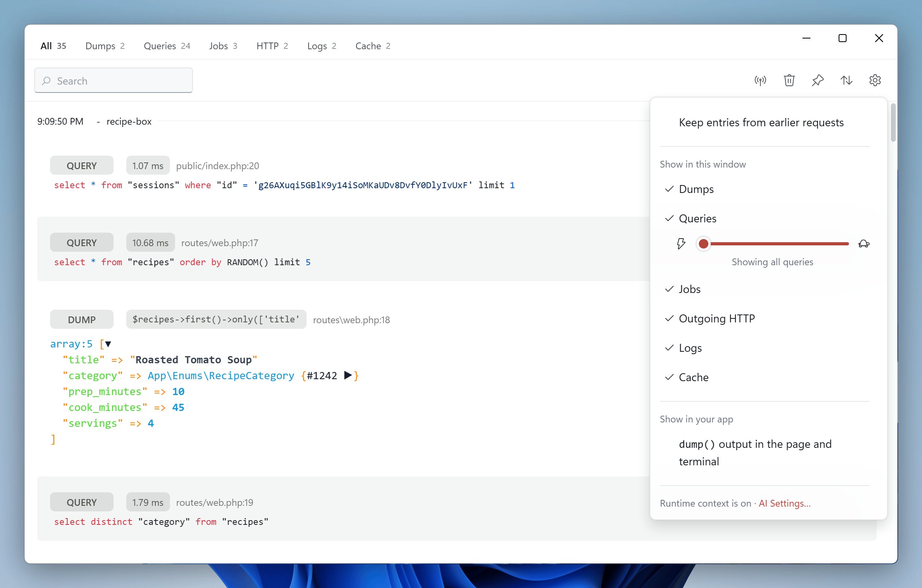Image resolution: width=922 pixels, height=588 pixels.
Task: Click the QUERY badge for routes/web.php:19
Action: (82, 502)
